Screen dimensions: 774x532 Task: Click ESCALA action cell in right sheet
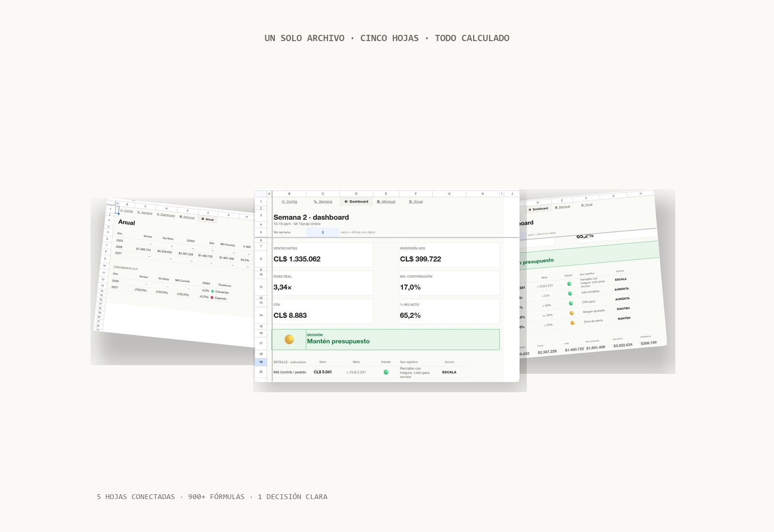621,279
